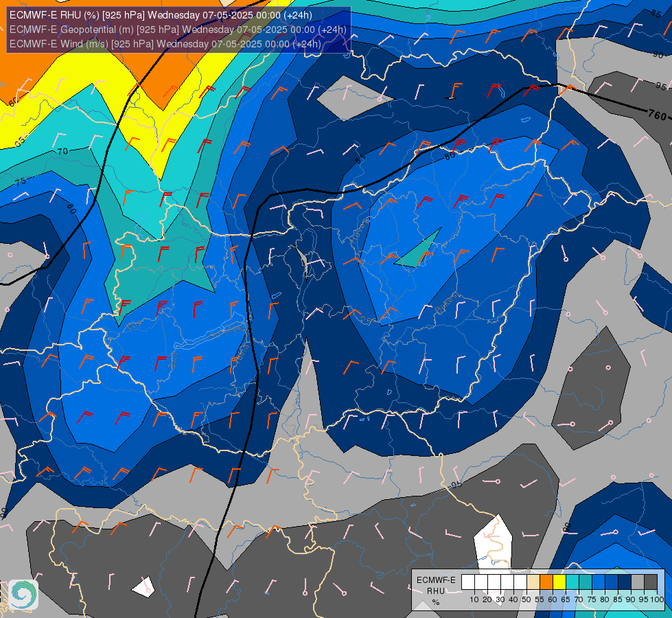The height and width of the screenshot is (618, 672).
Task: Select the 70 contour label on map
Action: point(62,151)
